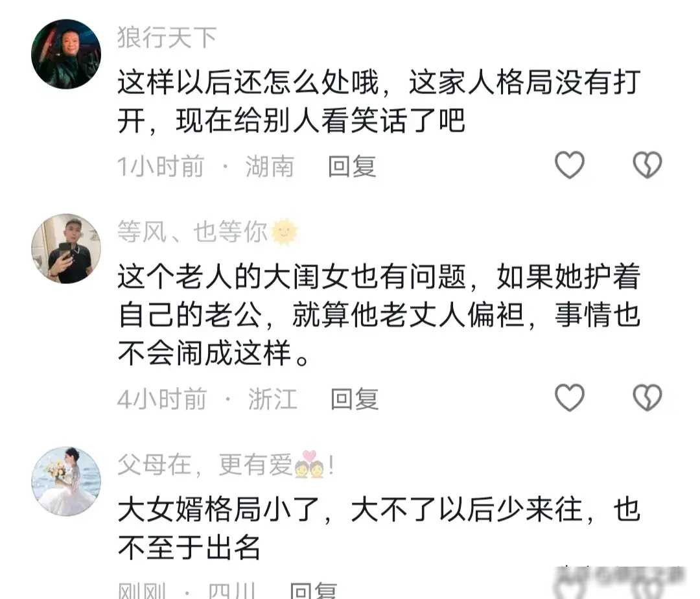
Task: Open username 等风、也等你
Action: point(192,232)
